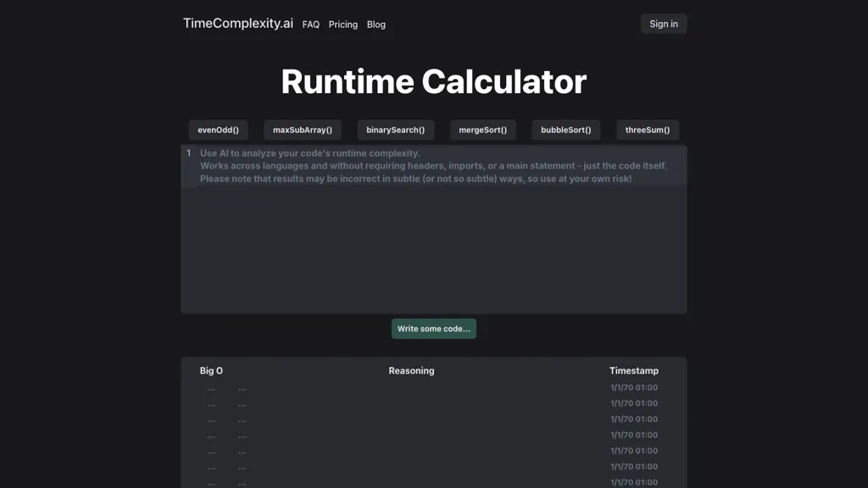Expand the first row's Big O ellipsis

(x=210, y=387)
